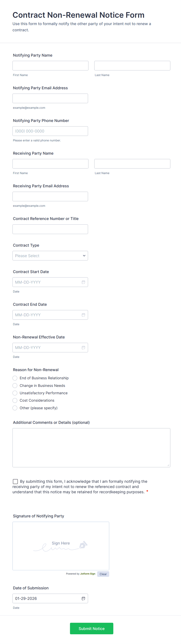Focus Receiving Party Email Address field
The width and height of the screenshot is (181, 644).
[50, 196]
